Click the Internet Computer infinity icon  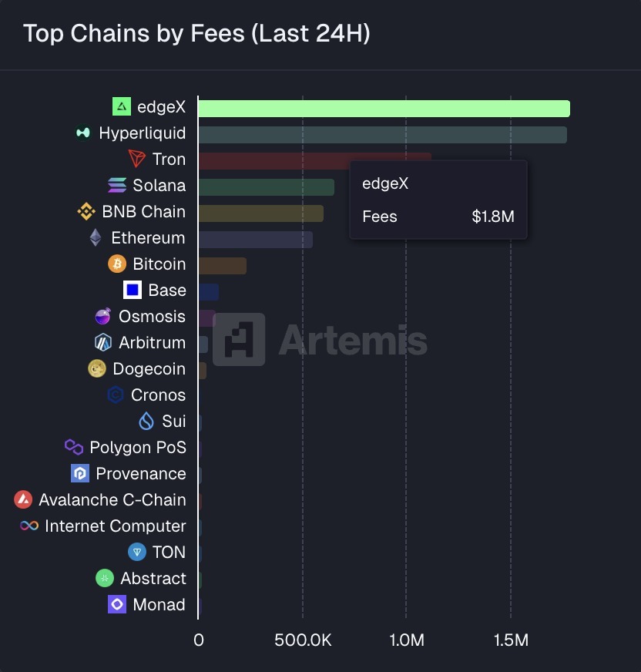29,526
